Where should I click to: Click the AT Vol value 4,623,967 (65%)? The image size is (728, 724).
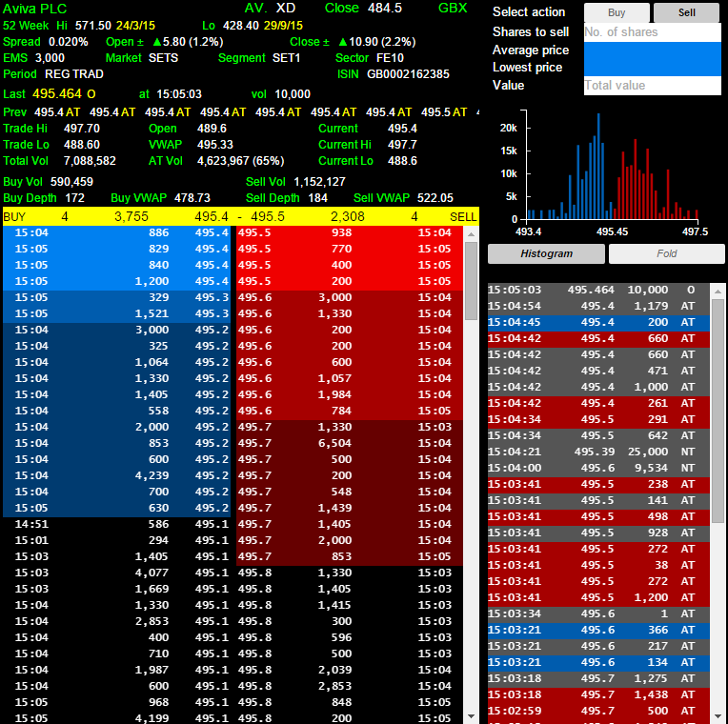tap(240, 161)
